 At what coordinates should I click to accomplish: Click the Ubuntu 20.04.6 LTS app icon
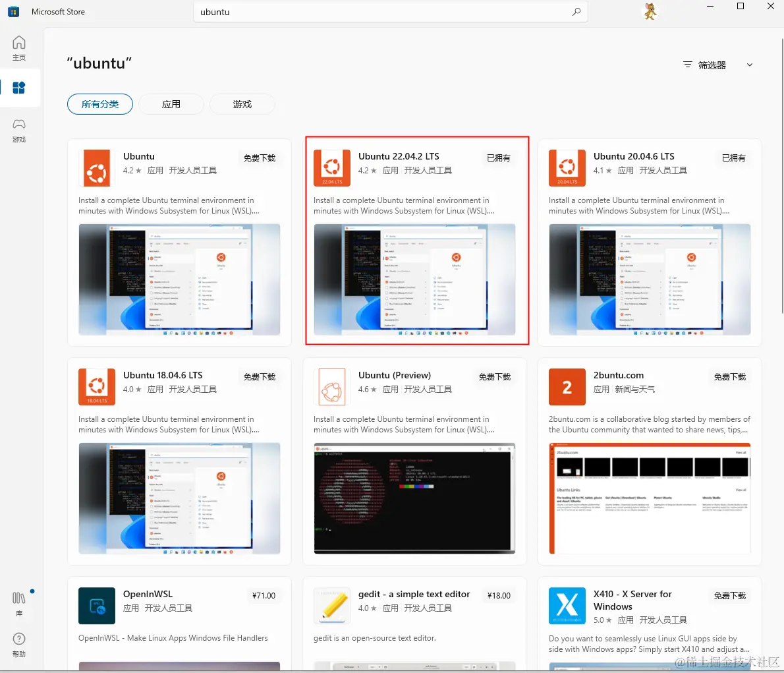567,167
